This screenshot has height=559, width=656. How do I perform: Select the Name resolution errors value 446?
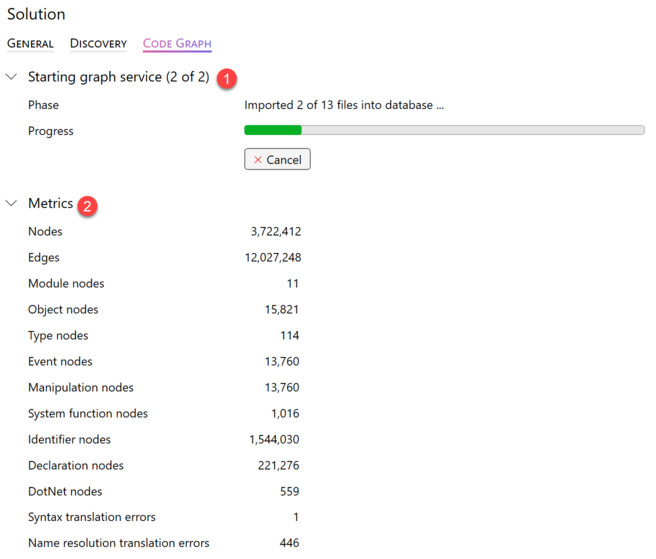[290, 543]
